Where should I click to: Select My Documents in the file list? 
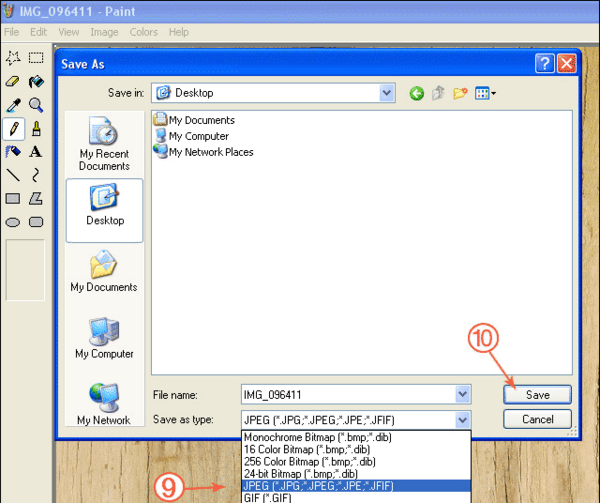[194, 120]
